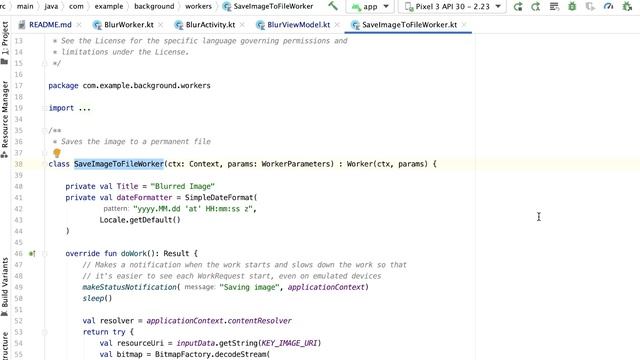The width and height of the screenshot is (640, 360).
Task: Open the Build Variants tool window
Action: coord(4,287)
